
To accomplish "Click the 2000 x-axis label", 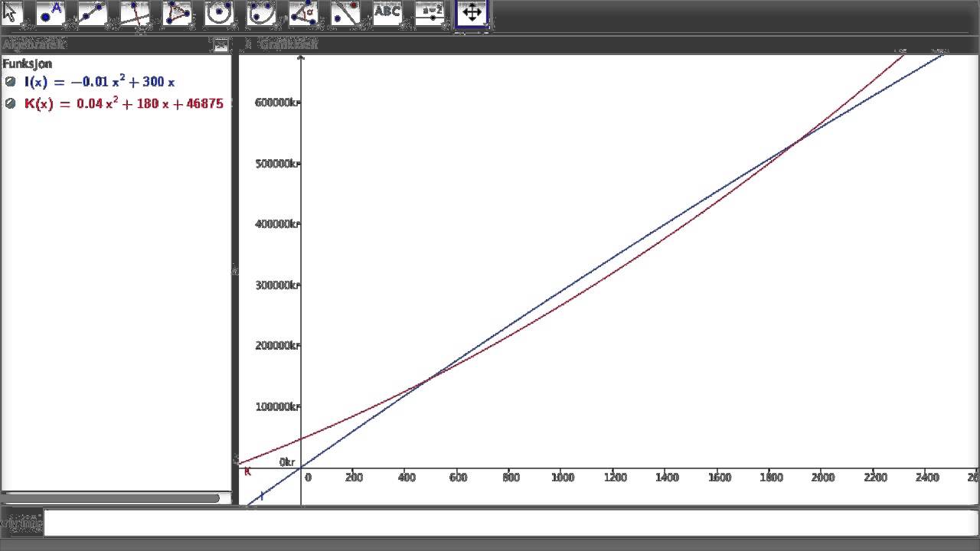I will pyautogui.click(x=823, y=478).
